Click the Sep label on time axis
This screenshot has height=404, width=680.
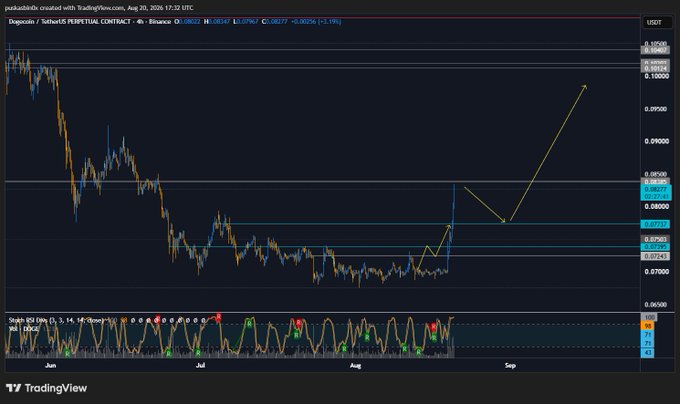coord(510,365)
